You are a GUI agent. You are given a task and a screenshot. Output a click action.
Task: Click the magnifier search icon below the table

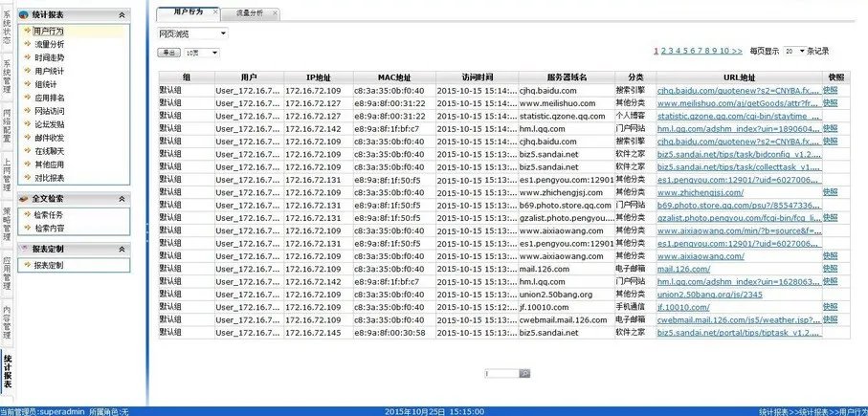click(x=524, y=373)
